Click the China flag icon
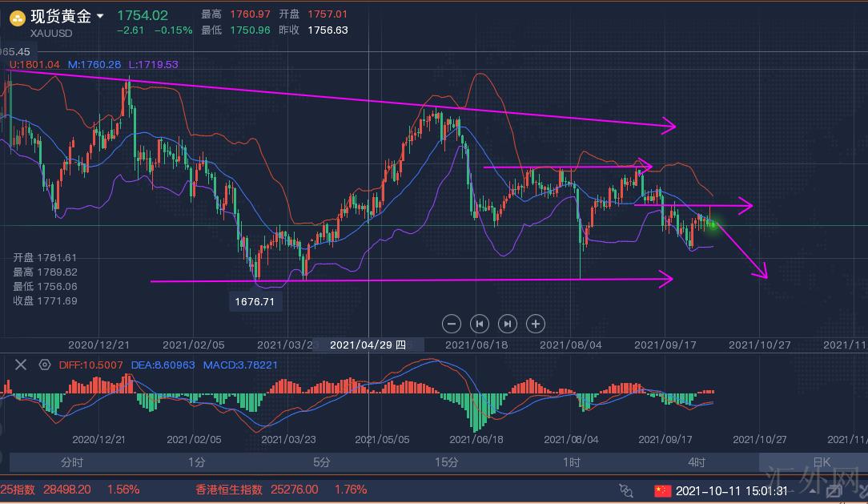This screenshot has width=868, height=504. pos(662,490)
